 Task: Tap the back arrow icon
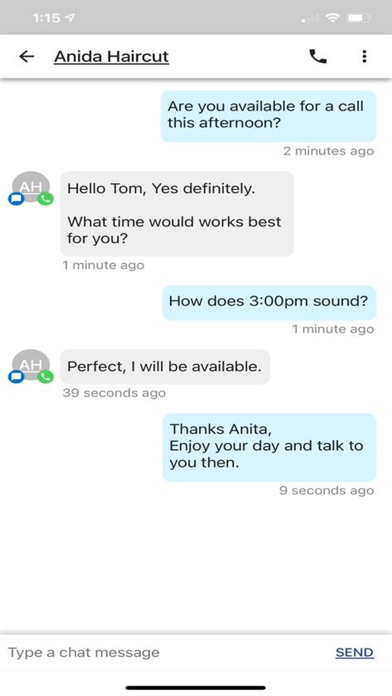(27, 56)
